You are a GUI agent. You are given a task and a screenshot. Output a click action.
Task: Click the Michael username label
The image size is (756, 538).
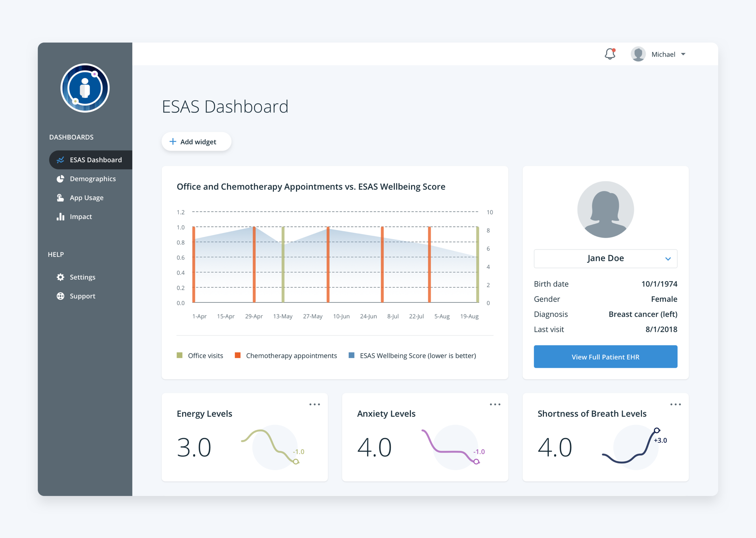pos(663,54)
